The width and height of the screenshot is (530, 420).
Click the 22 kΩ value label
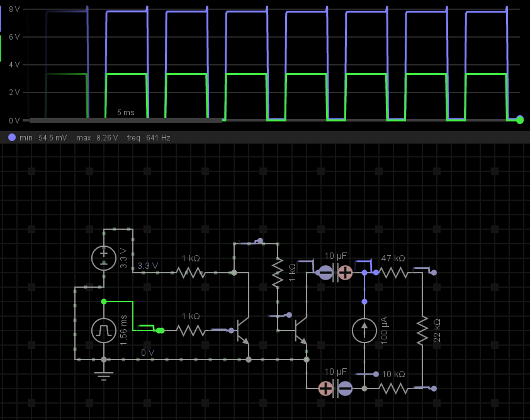437,331
